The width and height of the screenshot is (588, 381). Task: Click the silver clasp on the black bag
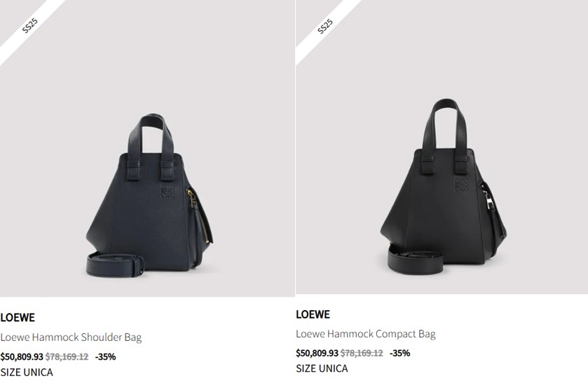489,201
